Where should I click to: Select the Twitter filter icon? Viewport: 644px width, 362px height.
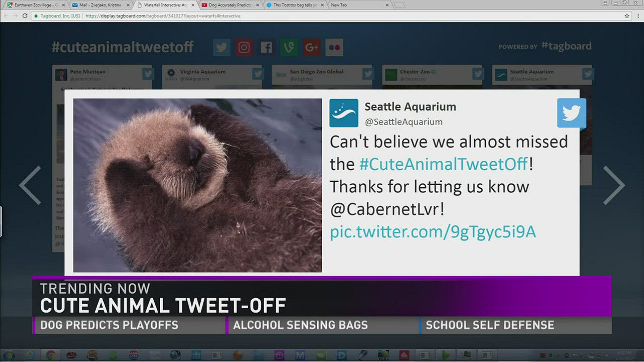[x=221, y=47]
